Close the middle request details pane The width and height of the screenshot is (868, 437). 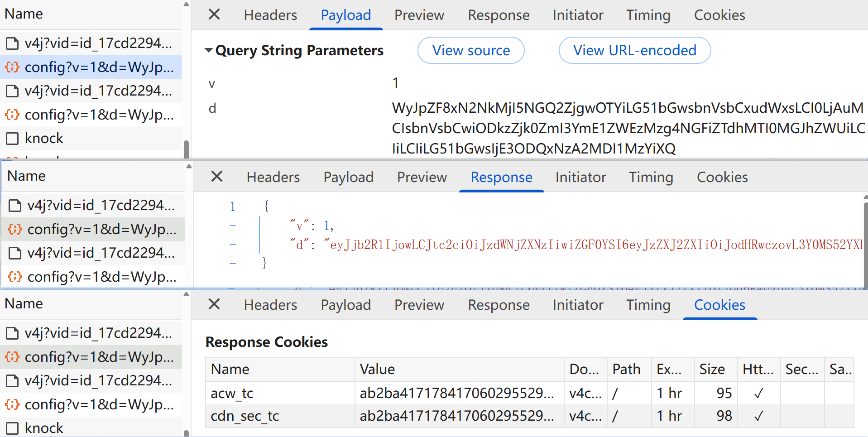click(217, 177)
